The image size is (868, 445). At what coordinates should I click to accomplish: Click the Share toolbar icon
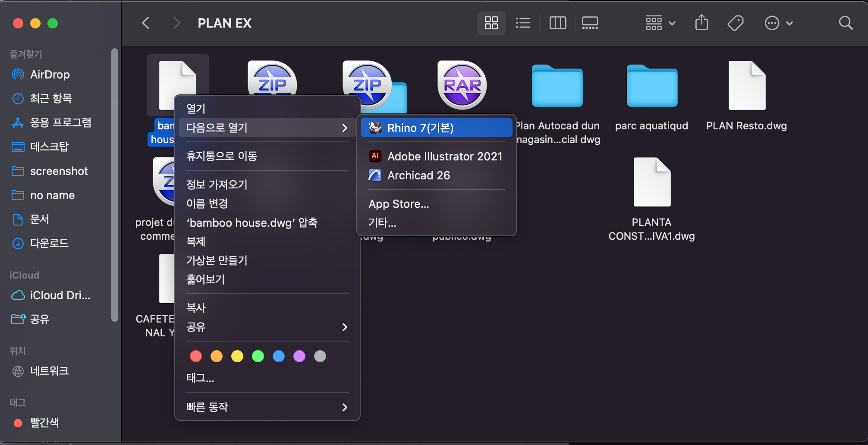(x=701, y=22)
